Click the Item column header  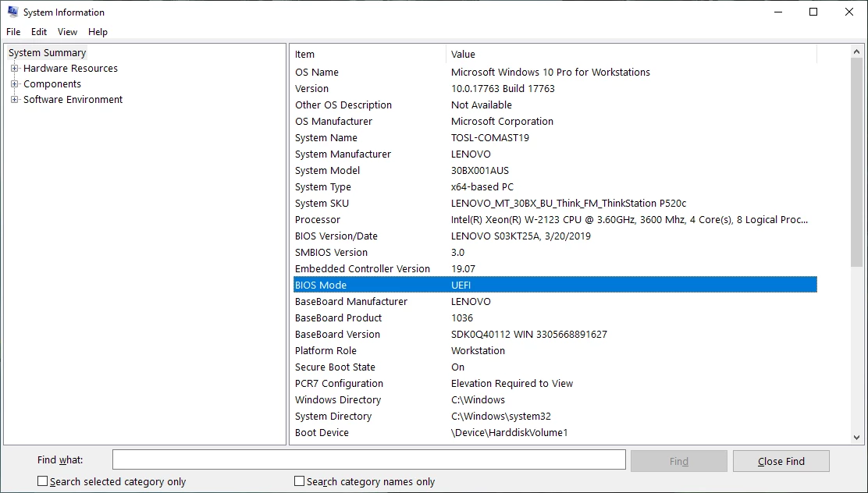tap(368, 55)
